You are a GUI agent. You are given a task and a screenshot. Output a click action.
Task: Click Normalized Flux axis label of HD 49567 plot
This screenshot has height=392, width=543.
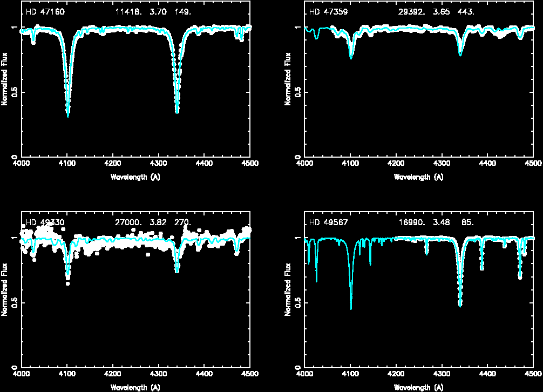tap(288, 293)
